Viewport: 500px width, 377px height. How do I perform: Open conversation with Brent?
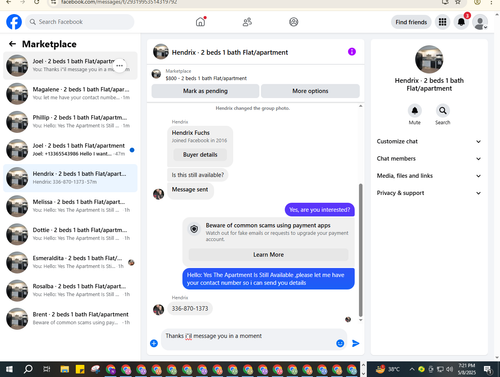70,318
